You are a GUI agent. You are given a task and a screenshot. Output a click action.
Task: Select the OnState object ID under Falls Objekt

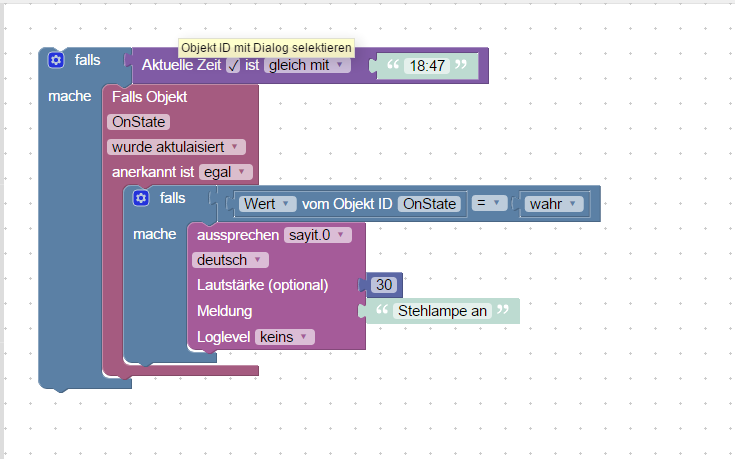pos(138,122)
